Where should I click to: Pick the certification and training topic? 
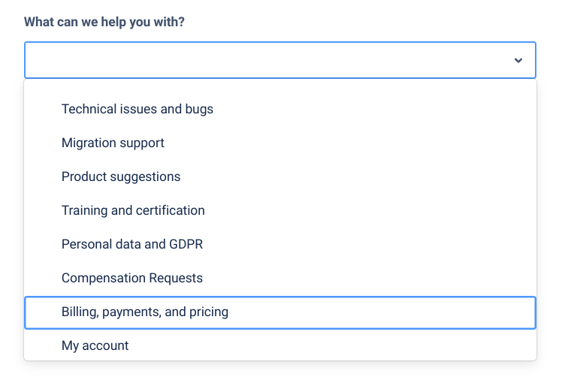[x=133, y=210]
